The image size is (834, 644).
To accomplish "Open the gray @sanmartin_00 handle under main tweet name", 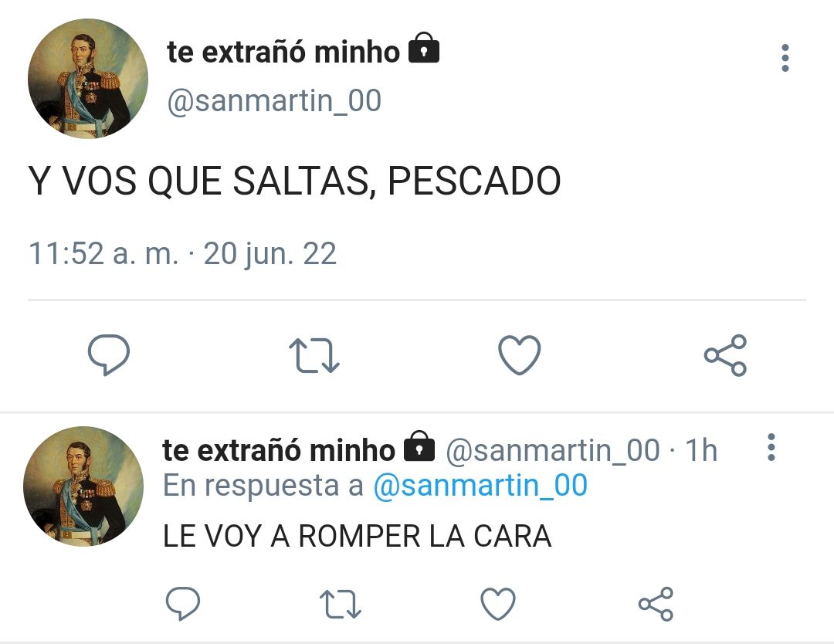I will coord(274,100).
